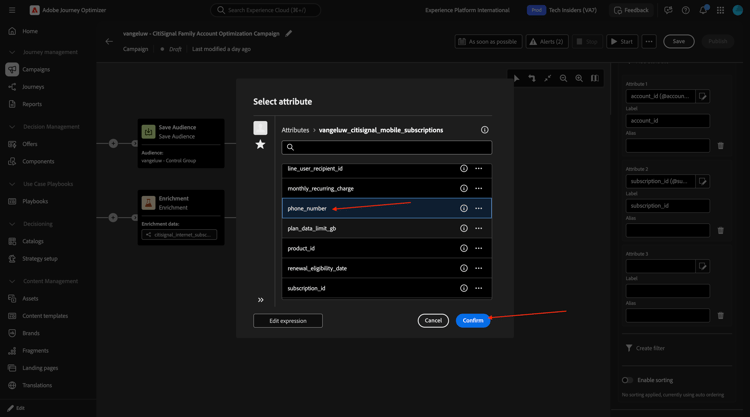Edit Attribute 3 expression icon
Screen dimensions: 750x417
pyautogui.click(x=702, y=266)
